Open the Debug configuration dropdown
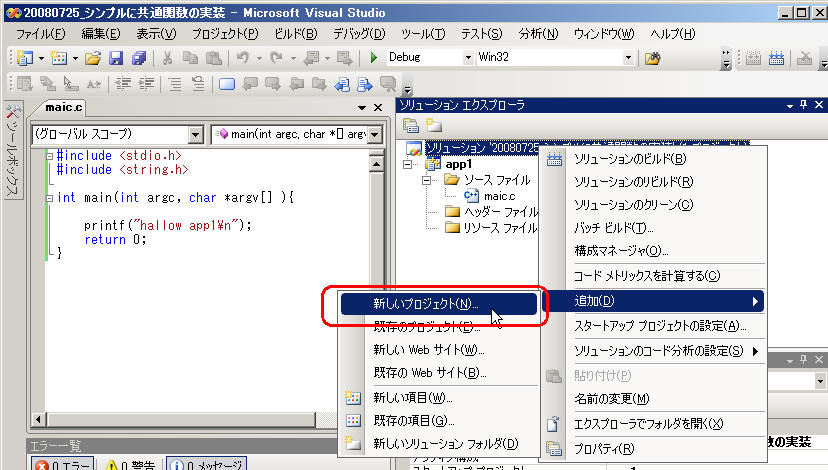 point(467,58)
